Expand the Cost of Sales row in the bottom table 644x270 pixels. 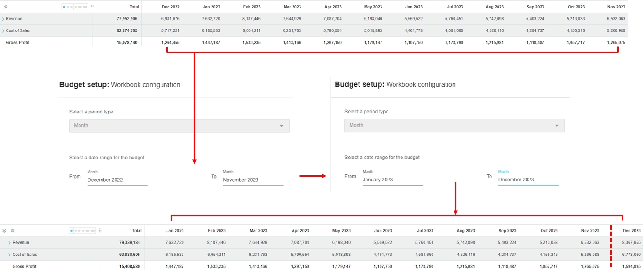pyautogui.click(x=9, y=255)
